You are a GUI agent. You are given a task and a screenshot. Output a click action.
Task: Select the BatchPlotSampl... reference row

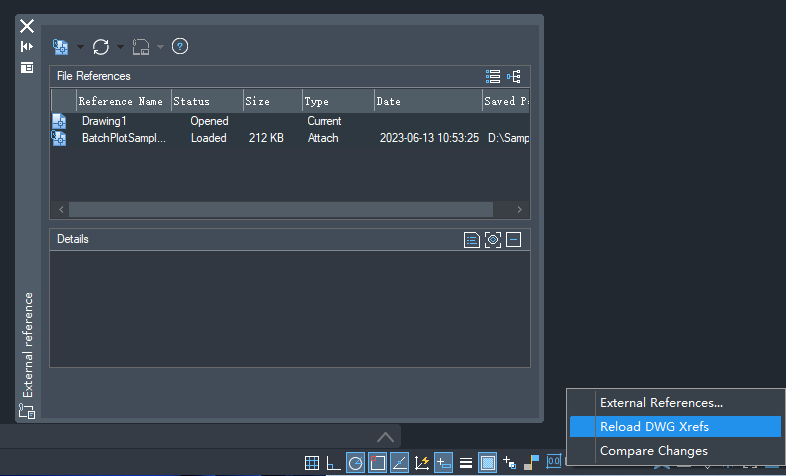[x=124, y=138]
